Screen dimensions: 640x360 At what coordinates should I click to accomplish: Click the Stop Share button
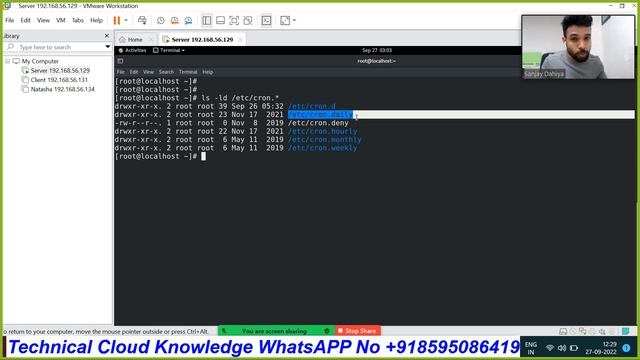pos(358,331)
